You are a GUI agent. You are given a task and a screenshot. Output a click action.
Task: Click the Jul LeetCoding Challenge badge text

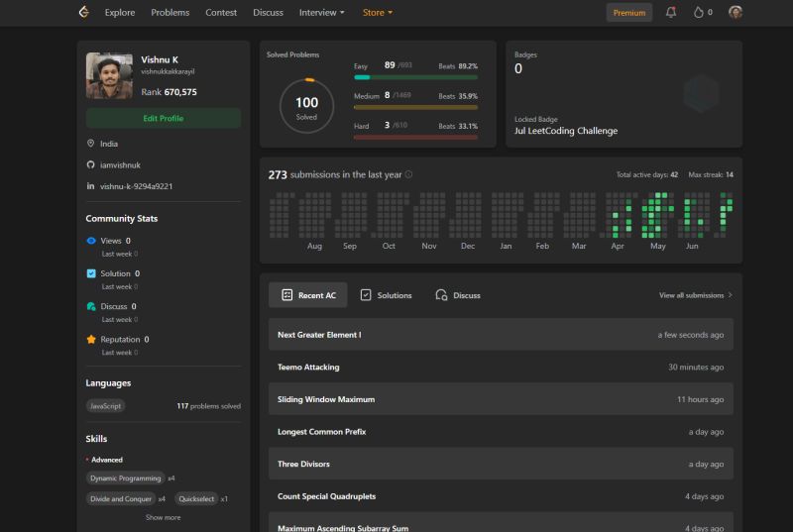[566, 131]
